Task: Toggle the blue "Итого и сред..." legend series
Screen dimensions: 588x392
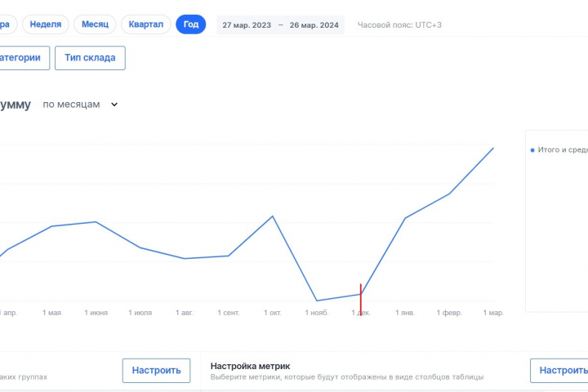Action: (x=559, y=150)
